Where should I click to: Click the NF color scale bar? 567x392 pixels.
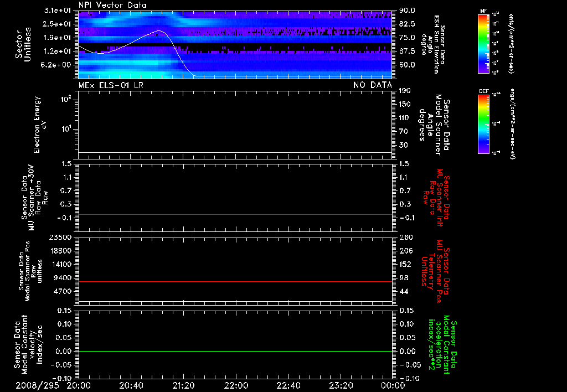click(483, 43)
